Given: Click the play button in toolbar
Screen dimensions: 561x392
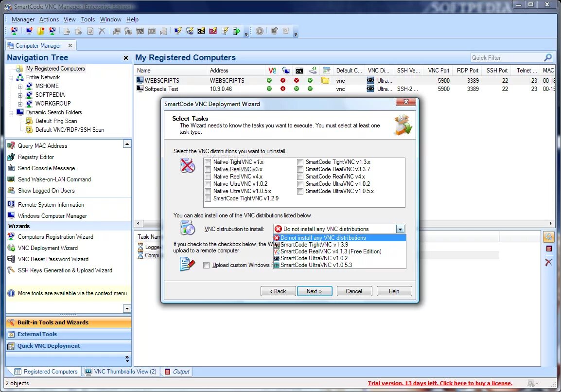Looking at the screenshot, I should [260, 31].
